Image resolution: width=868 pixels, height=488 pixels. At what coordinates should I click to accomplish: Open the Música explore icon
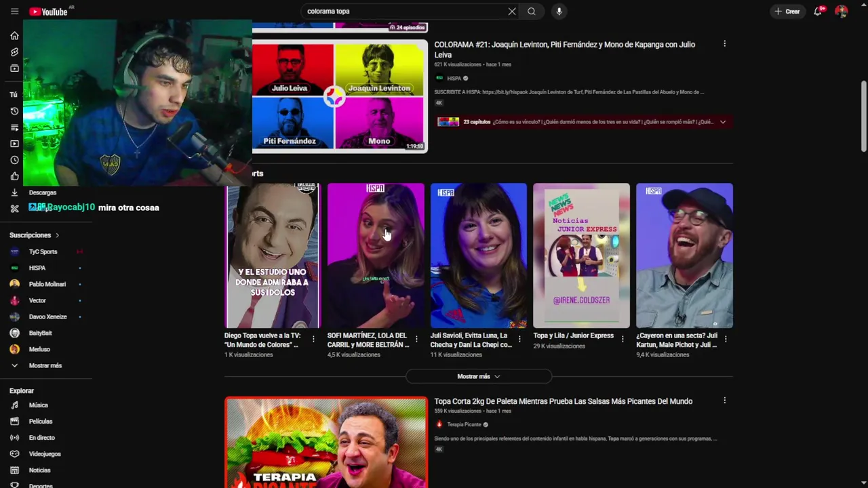click(14, 405)
